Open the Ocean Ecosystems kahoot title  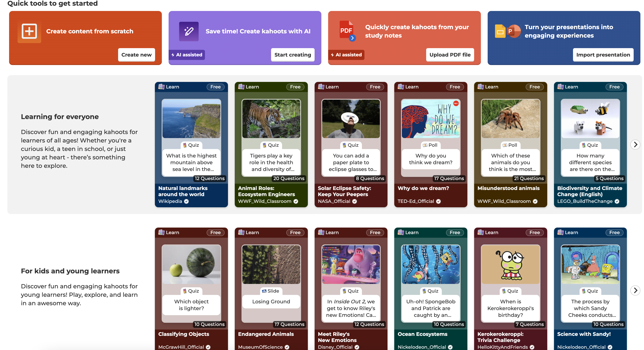point(423,334)
